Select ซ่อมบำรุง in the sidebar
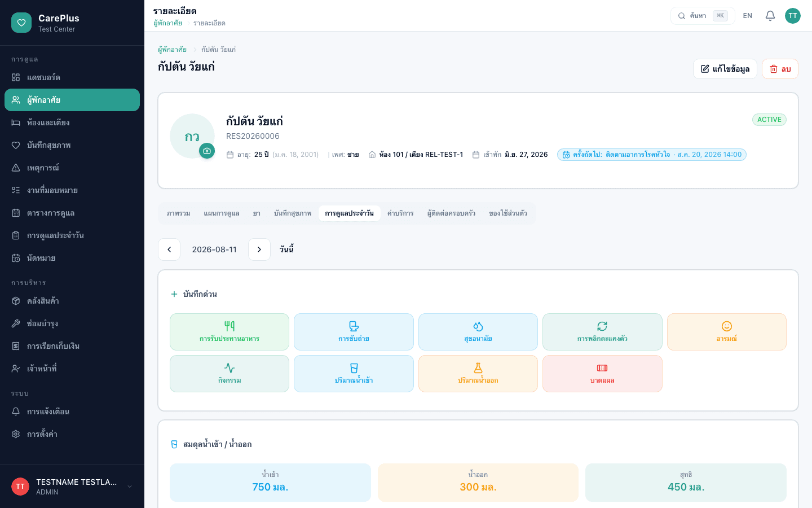The image size is (812, 508). click(72, 323)
